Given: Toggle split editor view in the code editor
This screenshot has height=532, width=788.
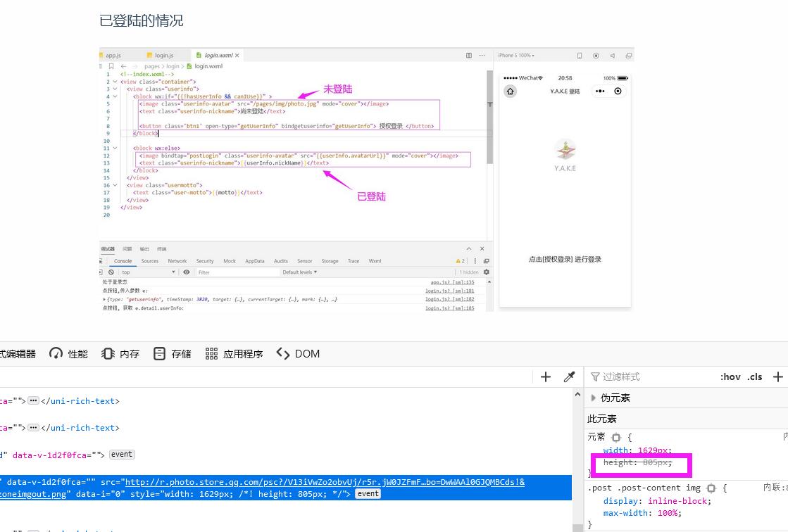Looking at the screenshot, I should click(468, 54).
